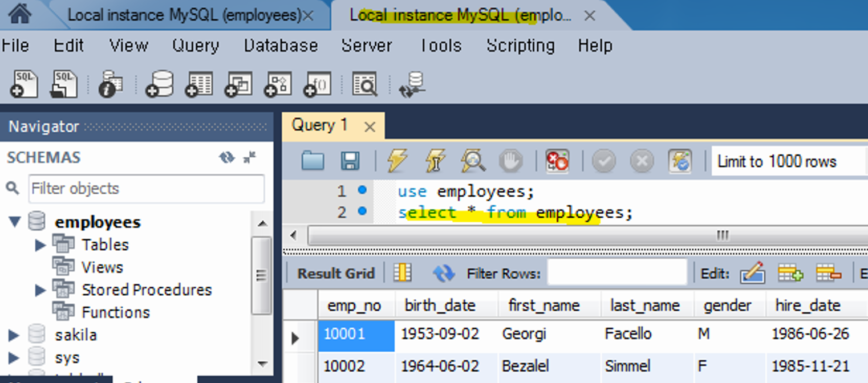Create a new SQL tab icon
The height and width of the screenshot is (383, 868).
tap(23, 84)
